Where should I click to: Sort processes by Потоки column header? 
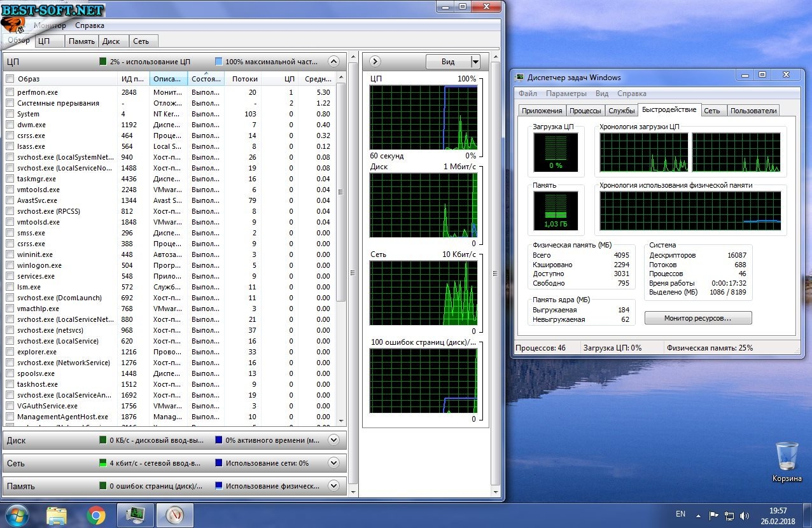click(x=245, y=79)
